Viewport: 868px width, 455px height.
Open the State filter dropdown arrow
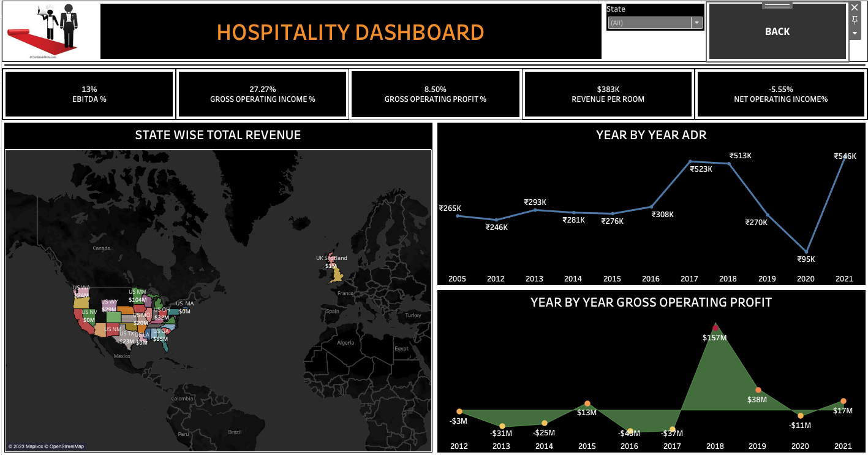click(x=696, y=23)
